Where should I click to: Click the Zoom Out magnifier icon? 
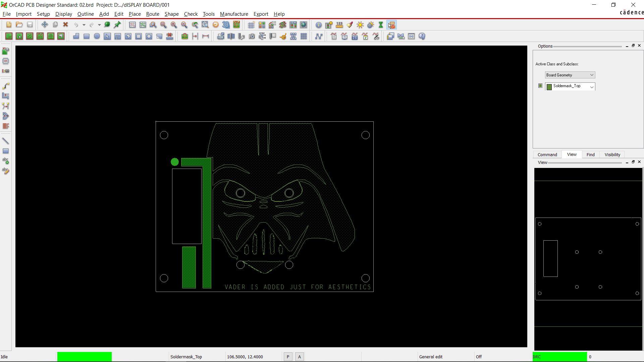184,25
